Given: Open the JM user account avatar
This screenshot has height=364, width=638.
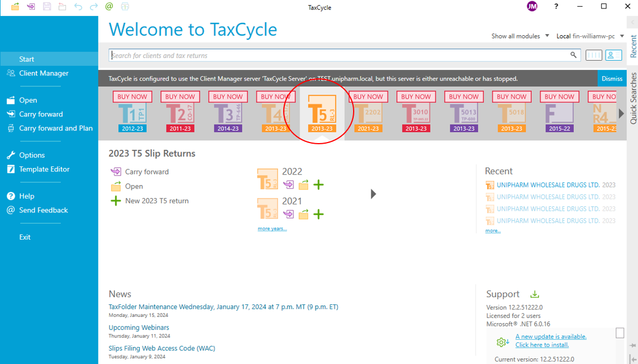Looking at the screenshot, I should pyautogui.click(x=532, y=6).
